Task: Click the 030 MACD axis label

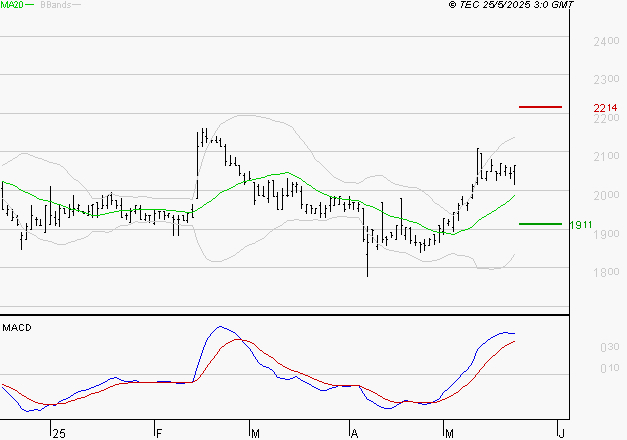Action: 610,347
